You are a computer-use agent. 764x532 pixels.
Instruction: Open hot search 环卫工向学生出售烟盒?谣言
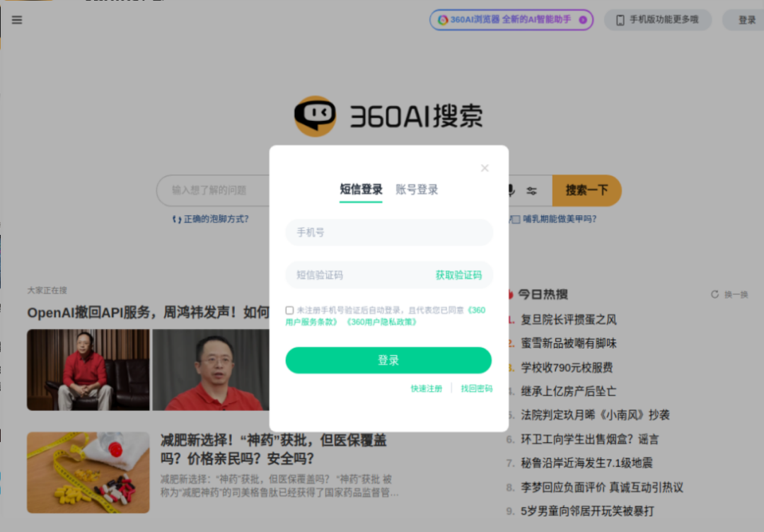pos(589,439)
